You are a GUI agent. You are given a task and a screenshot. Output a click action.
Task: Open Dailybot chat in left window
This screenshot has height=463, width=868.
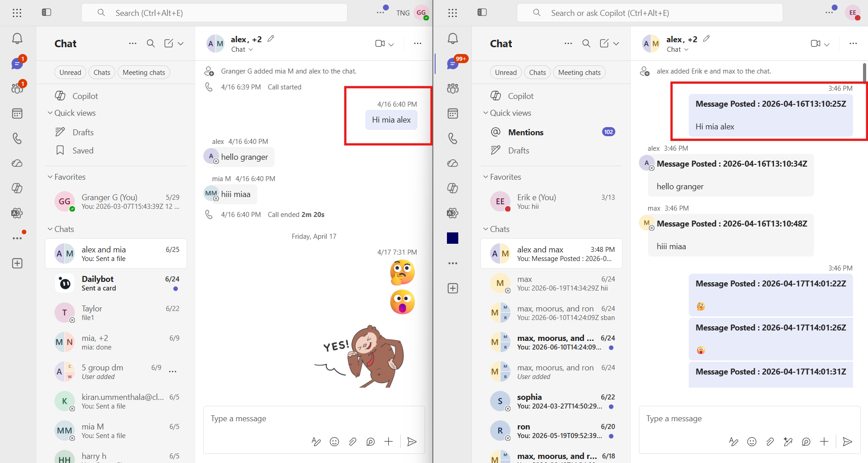coord(116,283)
